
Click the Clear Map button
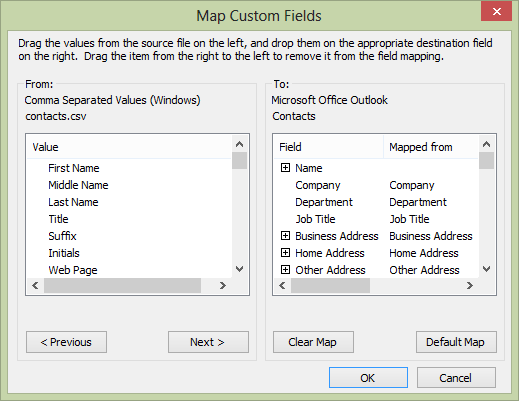(x=313, y=342)
